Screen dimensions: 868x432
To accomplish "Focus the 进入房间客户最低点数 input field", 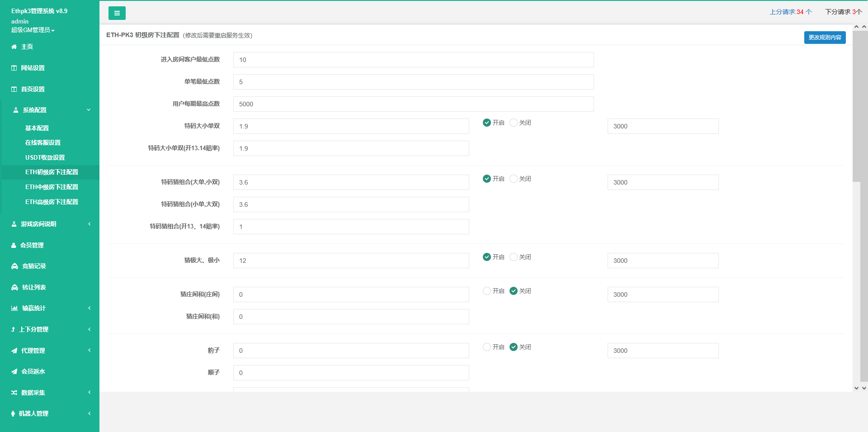I will 413,60.
